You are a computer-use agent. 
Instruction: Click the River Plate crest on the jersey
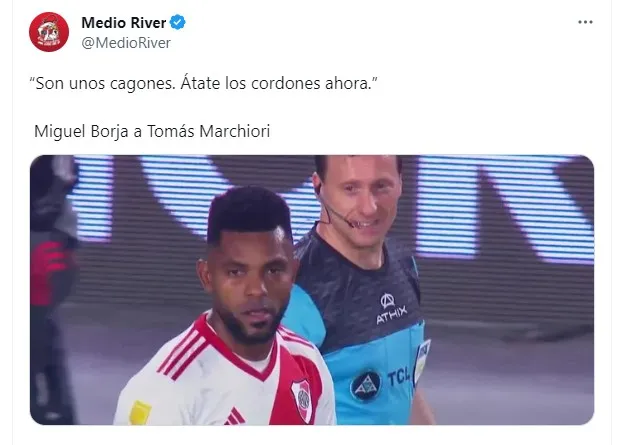pos(303,400)
